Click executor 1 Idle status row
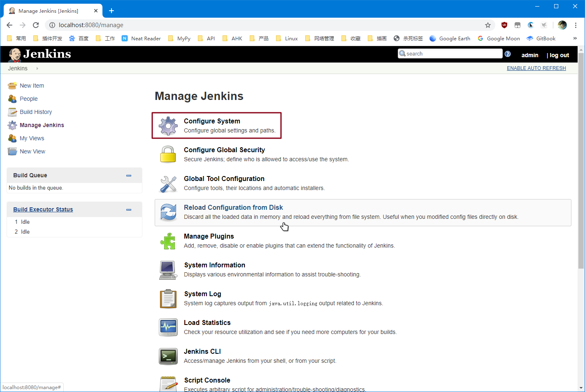Image resolution: width=585 pixels, height=392 pixels. tap(74, 222)
